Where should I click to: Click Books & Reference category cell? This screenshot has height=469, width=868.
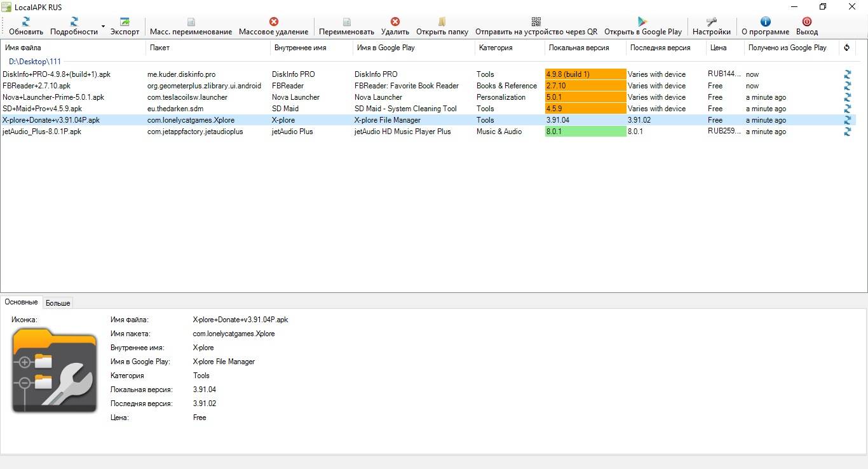point(506,86)
